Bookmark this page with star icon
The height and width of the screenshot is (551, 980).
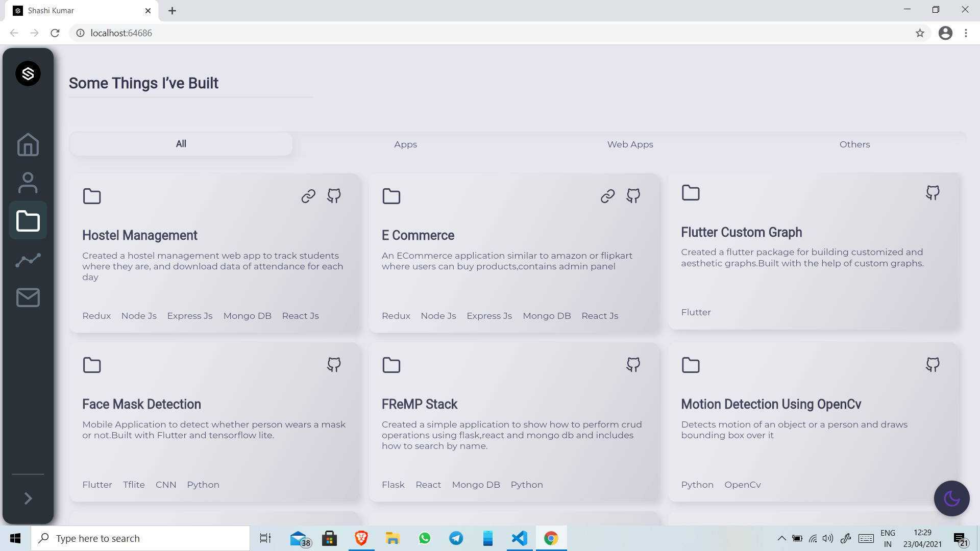tap(920, 33)
